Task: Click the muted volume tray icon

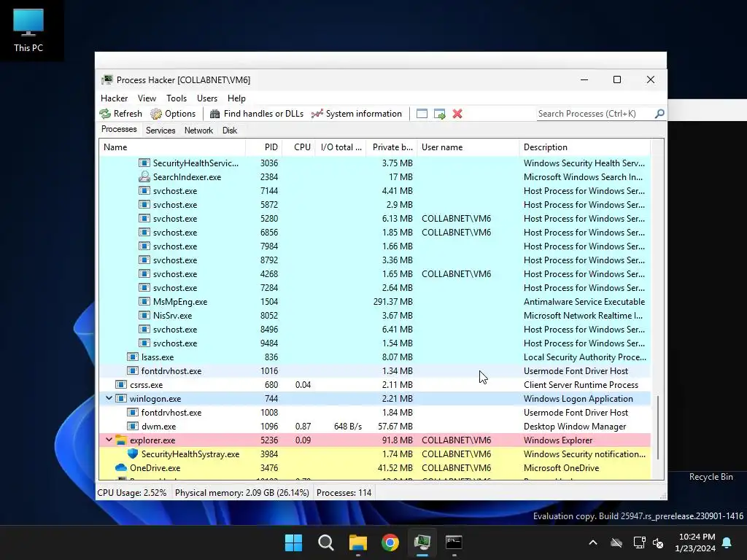Action: pyautogui.click(x=658, y=542)
